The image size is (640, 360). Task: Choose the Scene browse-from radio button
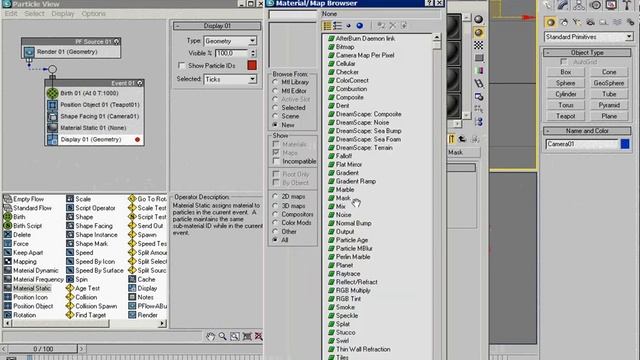(x=275, y=116)
